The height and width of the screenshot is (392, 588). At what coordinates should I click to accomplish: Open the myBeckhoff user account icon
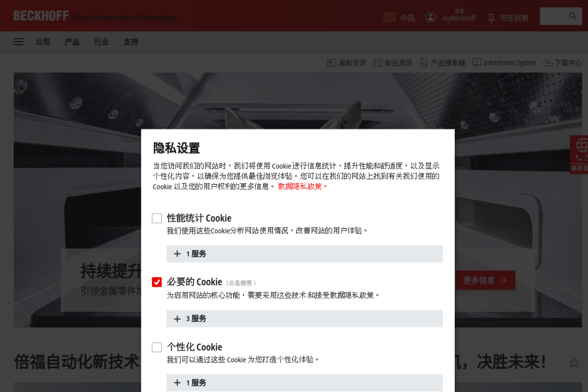pyautogui.click(x=430, y=17)
